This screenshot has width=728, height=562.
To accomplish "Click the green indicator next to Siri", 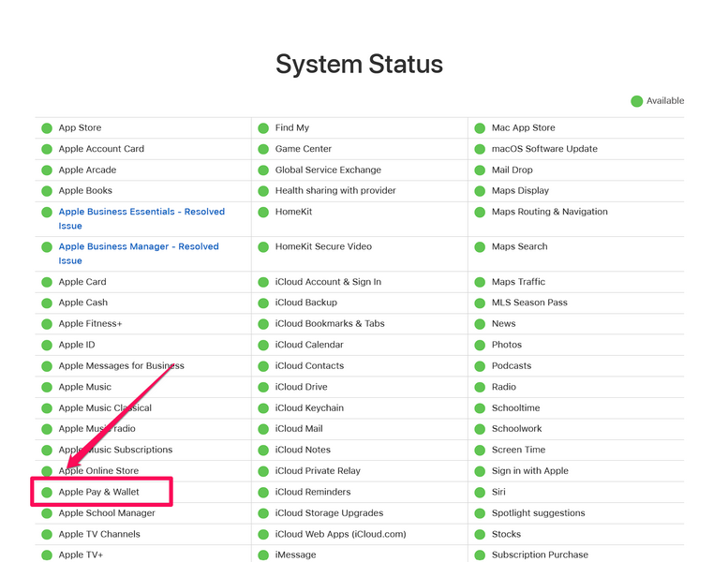I will pyautogui.click(x=480, y=493).
